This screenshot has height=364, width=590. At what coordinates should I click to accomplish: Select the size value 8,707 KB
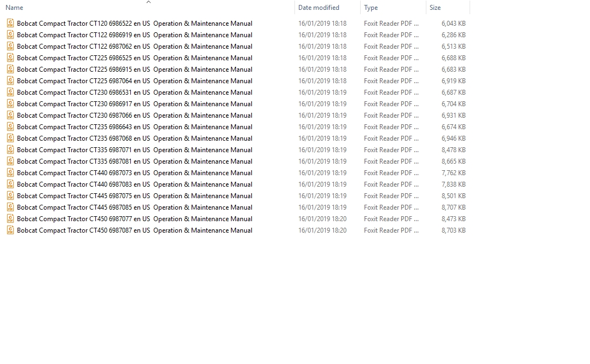click(453, 207)
